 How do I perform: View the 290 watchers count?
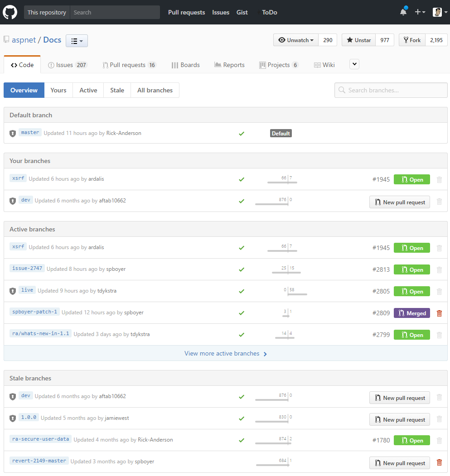click(x=328, y=40)
